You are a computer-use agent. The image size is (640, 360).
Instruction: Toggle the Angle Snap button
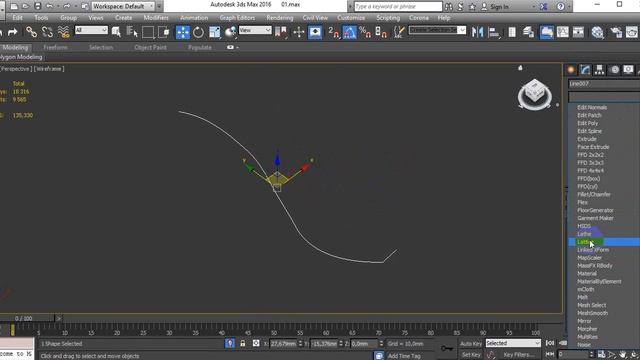[349, 32]
